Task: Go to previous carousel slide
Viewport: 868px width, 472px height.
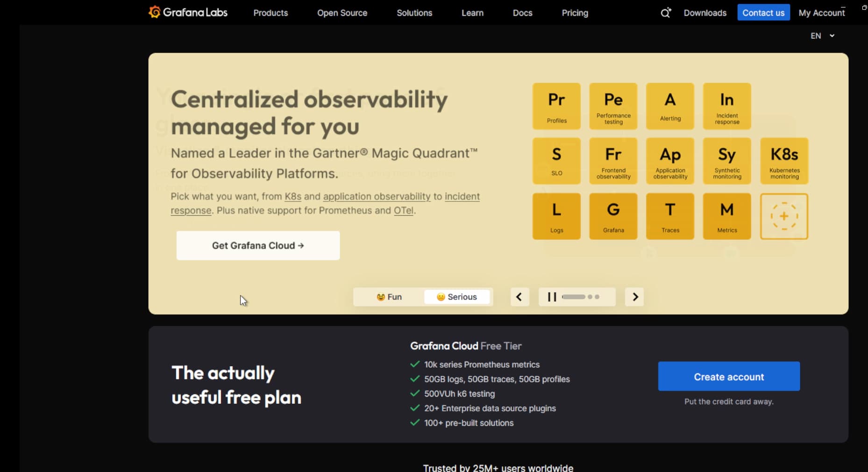Action: click(x=519, y=297)
